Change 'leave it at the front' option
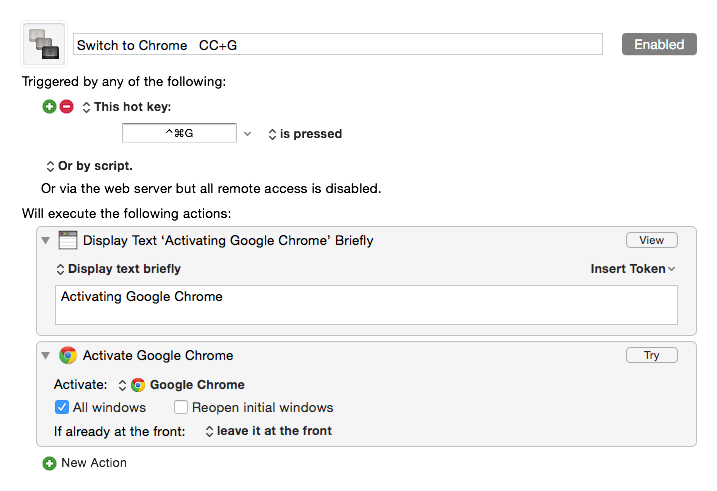The image size is (717, 491). 269,431
